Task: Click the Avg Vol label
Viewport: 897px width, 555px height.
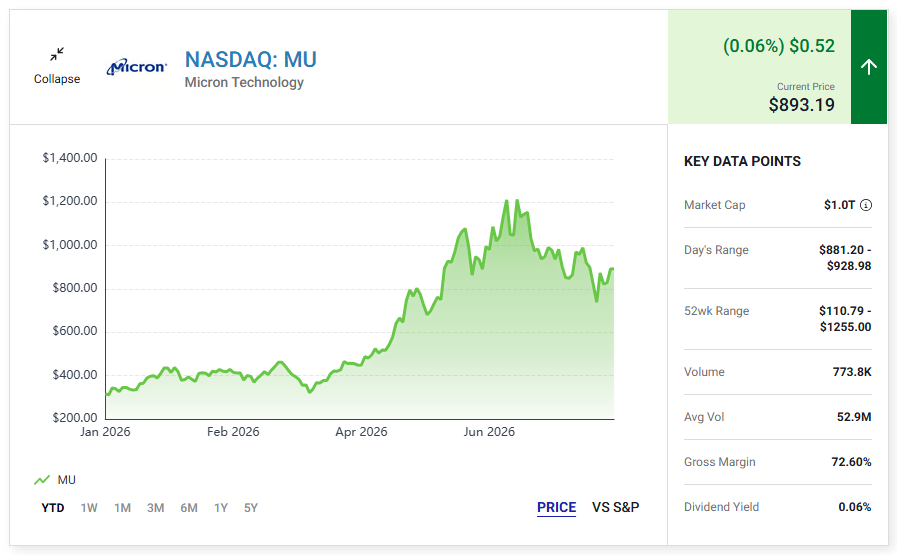Action: [x=704, y=417]
